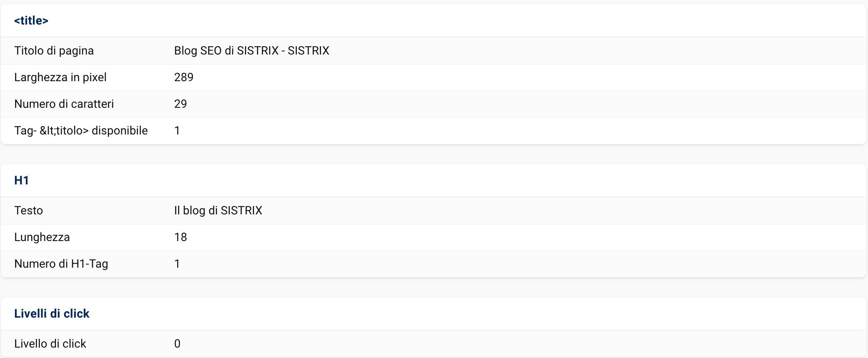Click the <title> section heading

[x=31, y=20]
